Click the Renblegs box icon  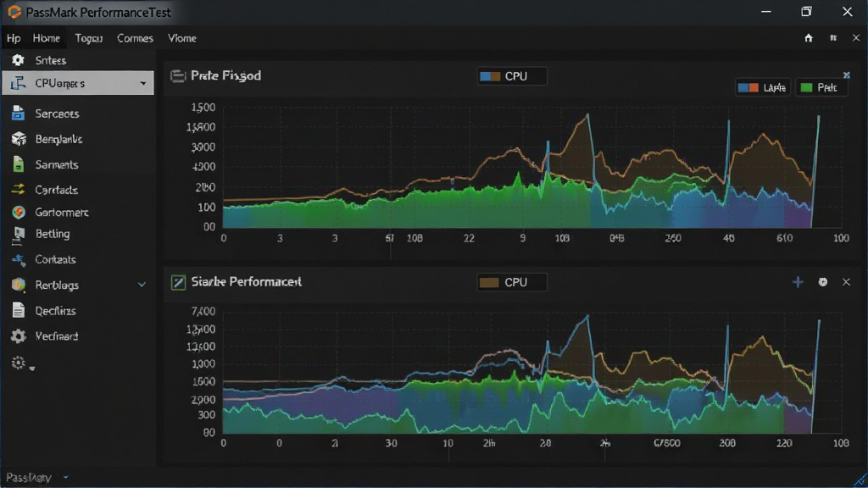point(19,285)
